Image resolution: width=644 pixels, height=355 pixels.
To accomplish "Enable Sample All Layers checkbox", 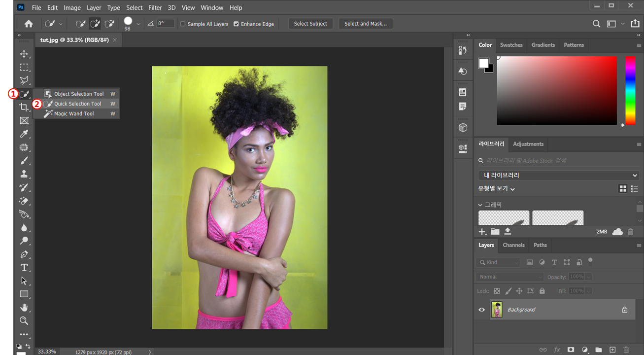I will (x=183, y=24).
